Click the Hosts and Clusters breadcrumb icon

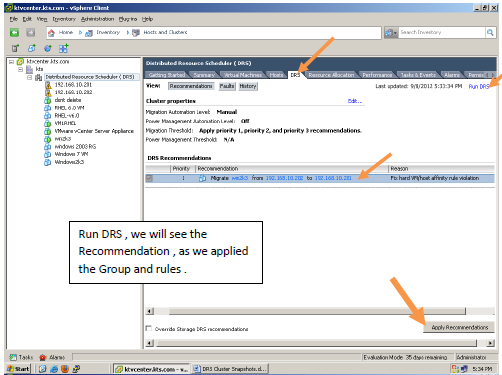point(136,33)
